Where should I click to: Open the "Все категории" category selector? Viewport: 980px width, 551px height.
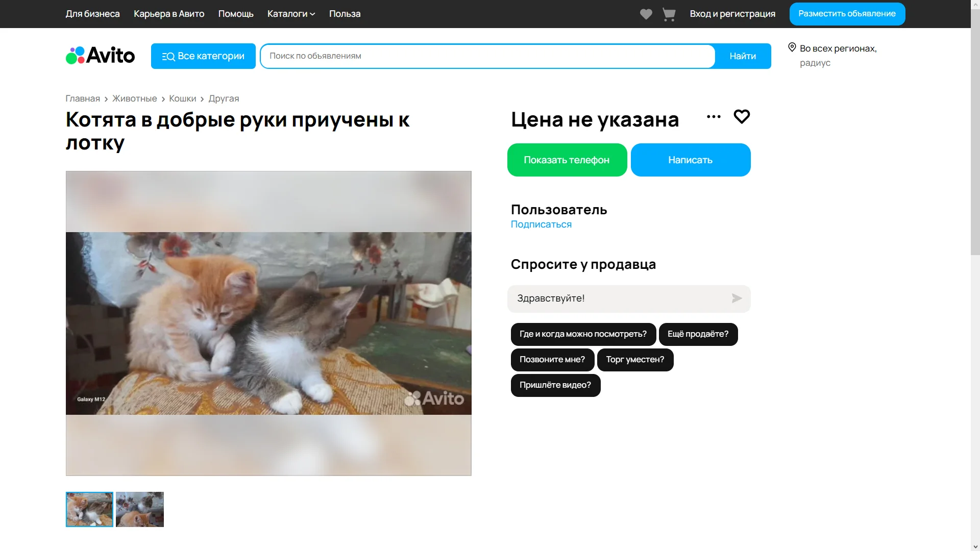[x=203, y=56]
